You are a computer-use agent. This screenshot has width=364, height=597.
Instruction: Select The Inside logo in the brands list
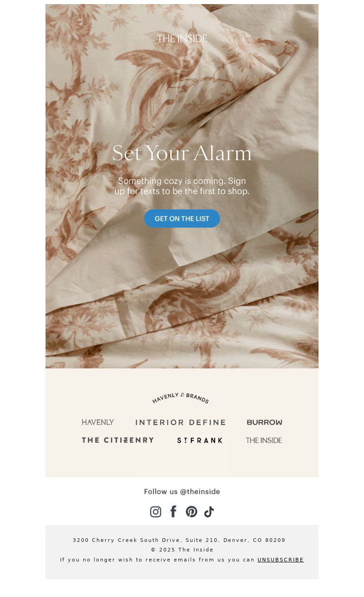point(264,440)
